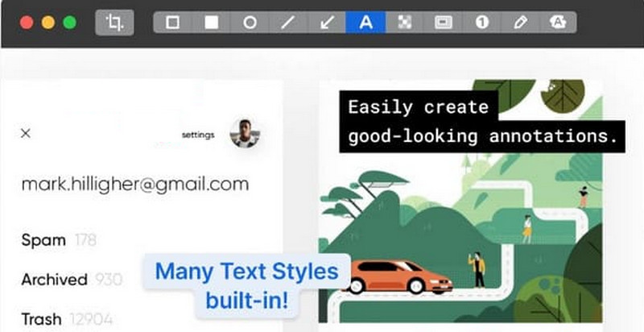Screen dimensions: 644x332
Task: Select the Text annotation tool
Action: (365, 23)
